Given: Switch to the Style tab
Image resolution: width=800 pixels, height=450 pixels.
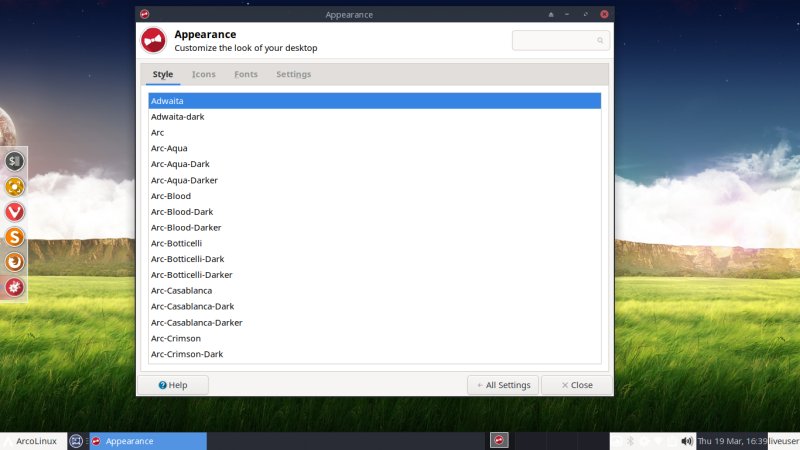Looking at the screenshot, I should 163,74.
